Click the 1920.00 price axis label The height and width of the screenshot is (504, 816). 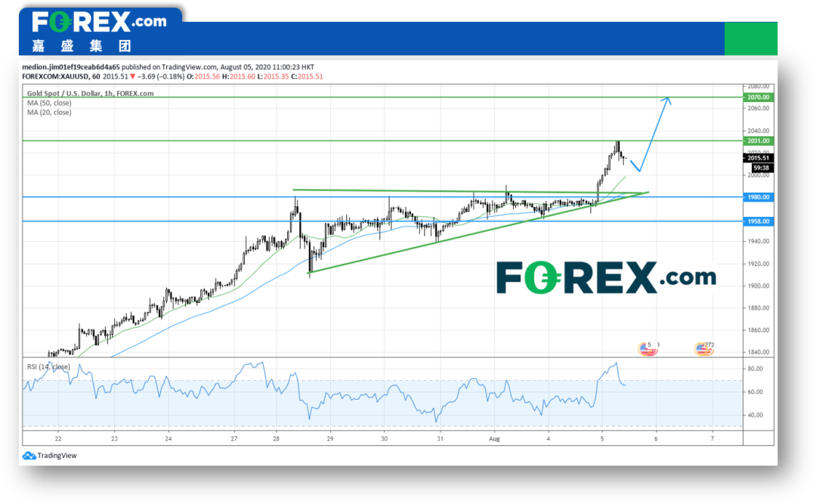759,264
